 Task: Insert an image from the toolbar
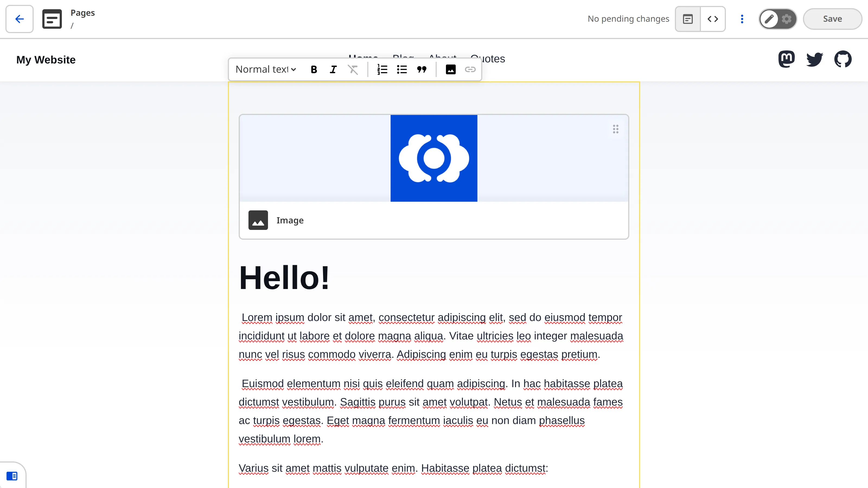[451, 69]
